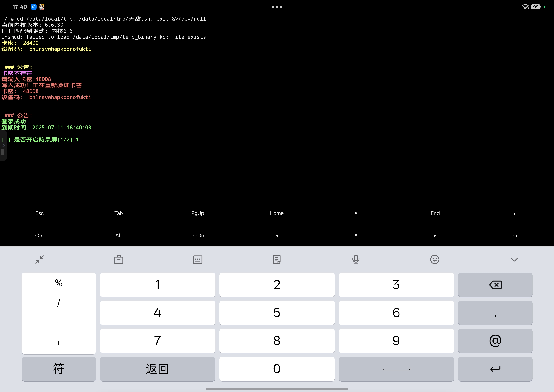Tap the minus symbol key

[59, 323]
